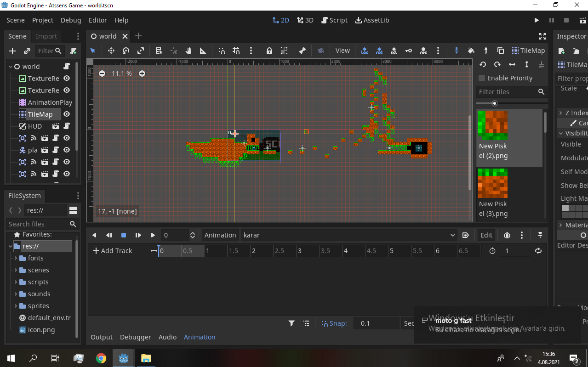The height and width of the screenshot is (367, 588).
Task: Rotate tile right in tile palette
Action: click(x=497, y=64)
